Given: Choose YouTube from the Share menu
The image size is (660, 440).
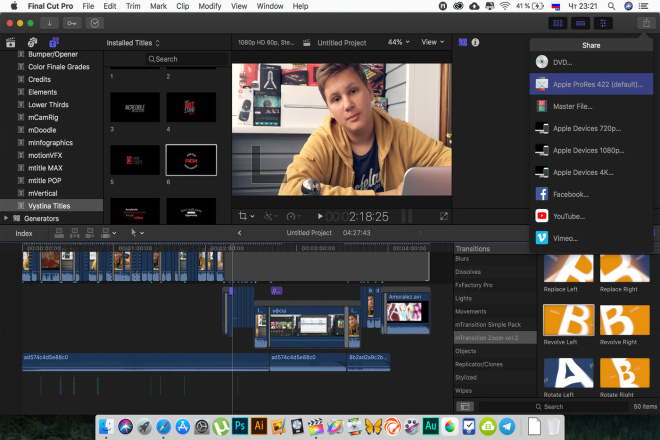Looking at the screenshot, I should pyautogui.click(x=568, y=215).
